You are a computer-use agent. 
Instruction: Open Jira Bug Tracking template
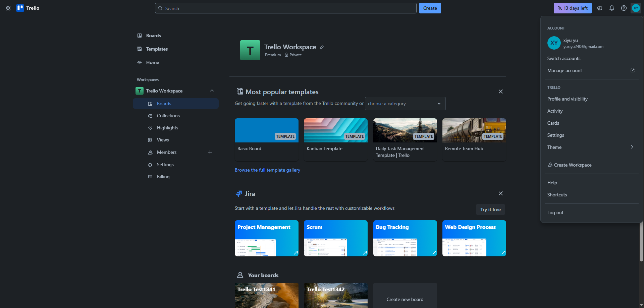[x=405, y=238]
